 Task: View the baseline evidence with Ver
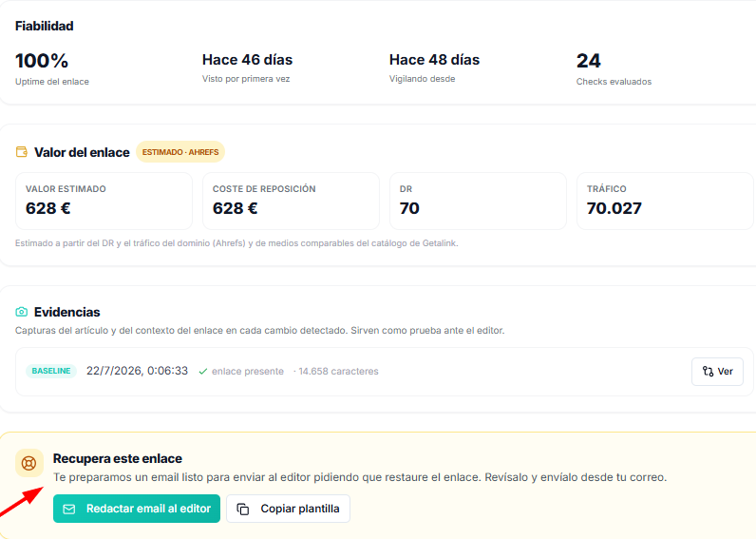(x=717, y=371)
